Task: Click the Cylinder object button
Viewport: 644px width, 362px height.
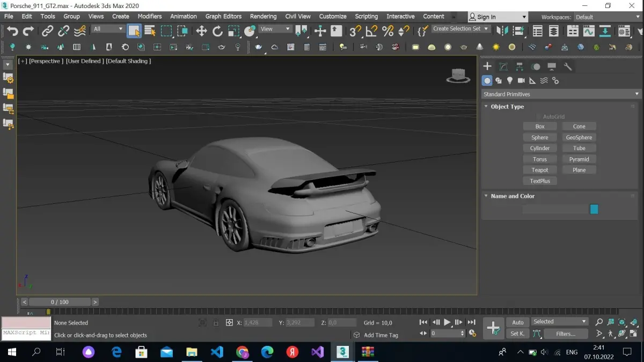Action: 540,148
